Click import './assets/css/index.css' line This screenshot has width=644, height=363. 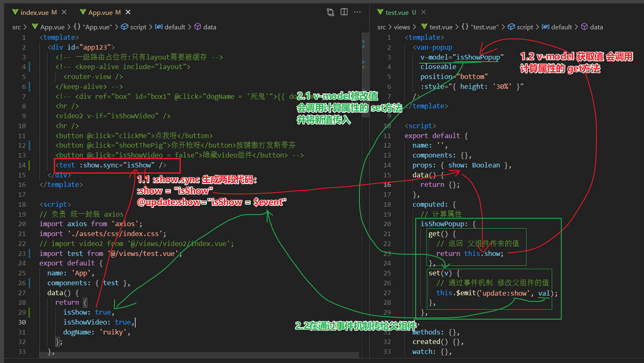click(x=103, y=234)
